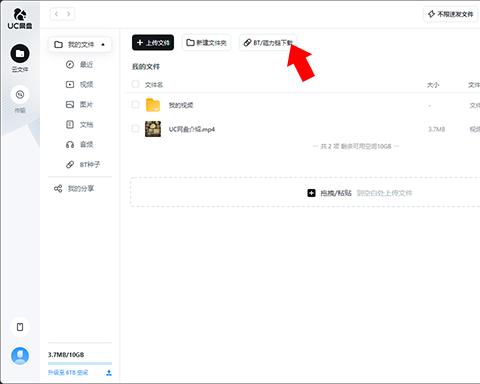
Task: Click the headphone icon beside 音频
Action: click(x=70, y=145)
